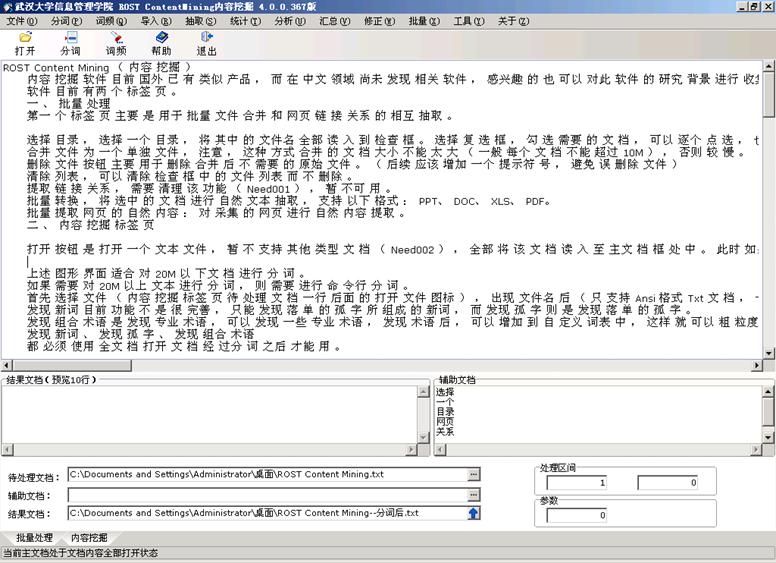The image size is (776, 563).
Task: Click the line 二、内容挖掘标签页 in document
Action: point(91,225)
